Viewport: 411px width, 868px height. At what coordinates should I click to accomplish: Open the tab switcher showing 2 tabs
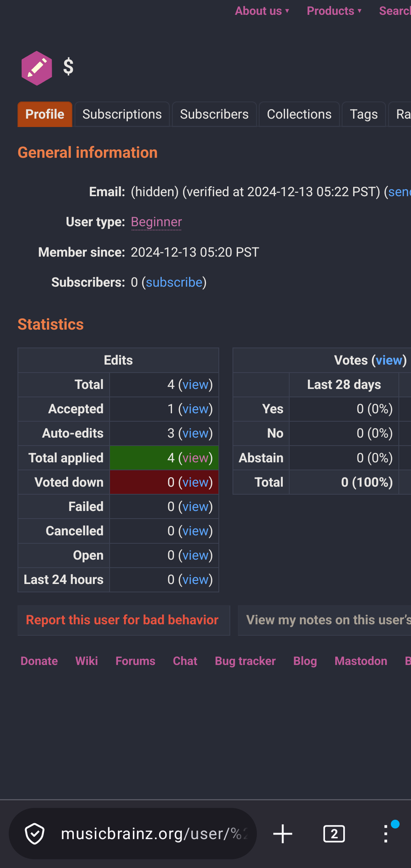pos(334,834)
